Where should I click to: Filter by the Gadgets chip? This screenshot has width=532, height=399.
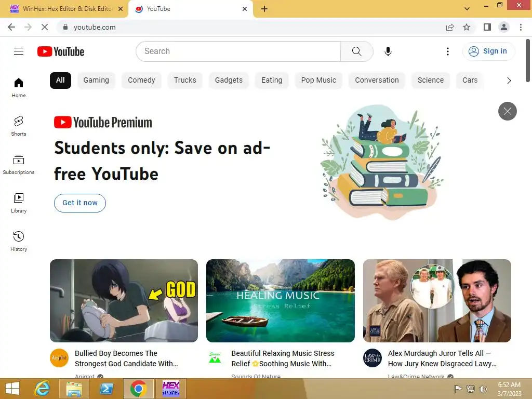point(229,81)
